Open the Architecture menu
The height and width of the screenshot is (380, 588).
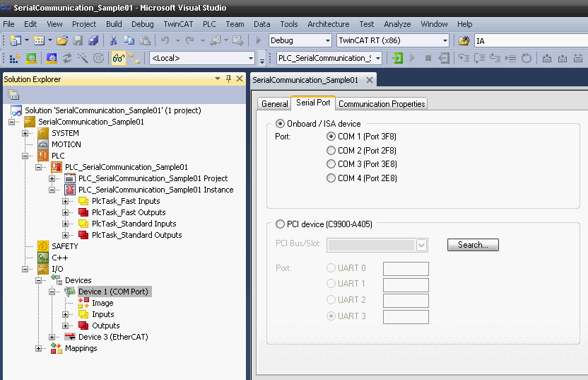click(329, 24)
